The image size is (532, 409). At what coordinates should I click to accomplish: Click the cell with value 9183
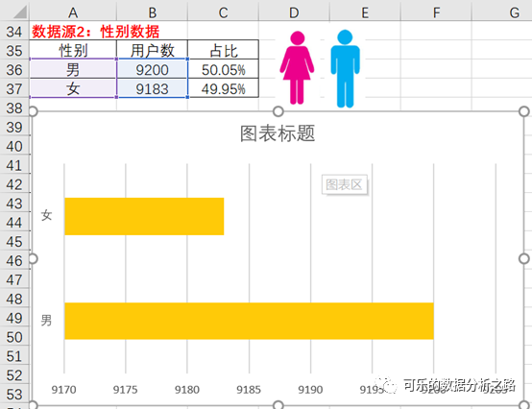[x=153, y=88]
